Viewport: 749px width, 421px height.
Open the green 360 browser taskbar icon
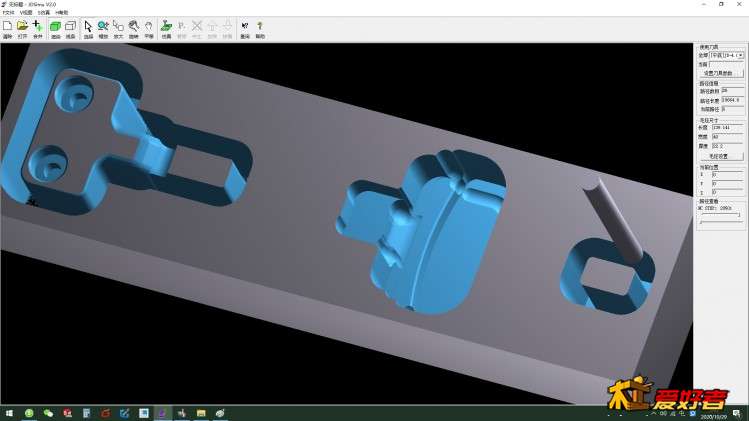point(29,413)
